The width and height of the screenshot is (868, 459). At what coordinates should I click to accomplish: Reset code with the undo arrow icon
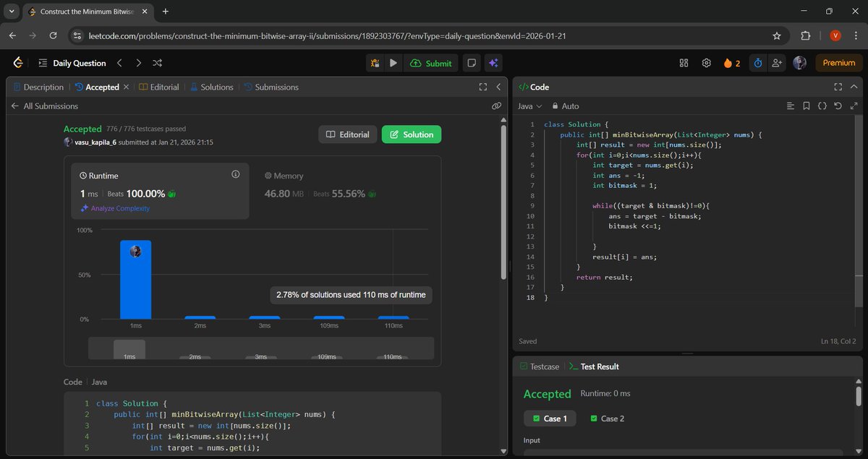tap(838, 106)
